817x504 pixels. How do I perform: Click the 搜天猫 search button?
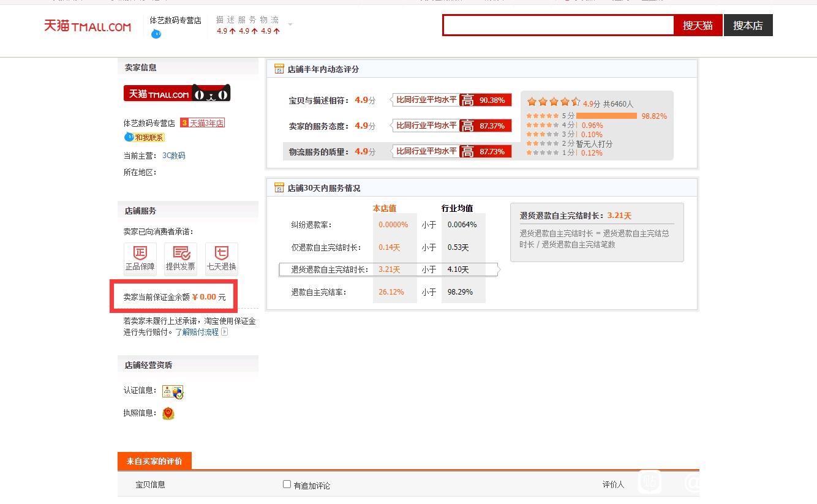pyautogui.click(x=698, y=25)
